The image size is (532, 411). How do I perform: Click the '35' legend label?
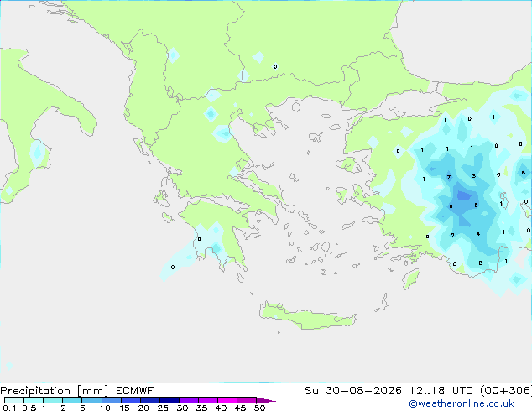click(x=201, y=408)
